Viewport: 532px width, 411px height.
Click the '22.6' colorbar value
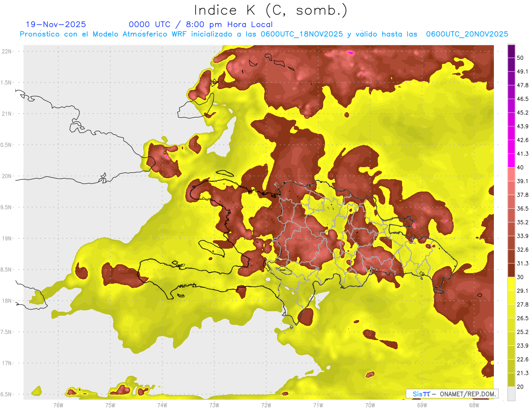[523, 360]
